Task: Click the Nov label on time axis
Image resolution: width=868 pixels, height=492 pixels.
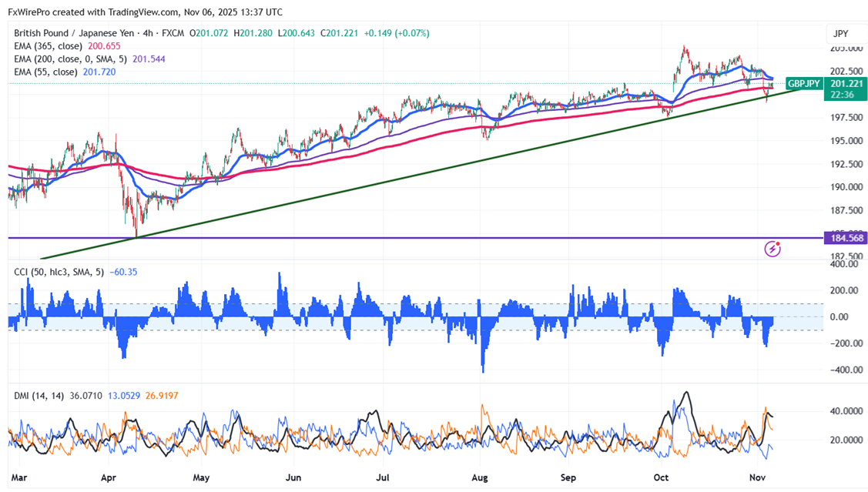Action: coord(757,477)
